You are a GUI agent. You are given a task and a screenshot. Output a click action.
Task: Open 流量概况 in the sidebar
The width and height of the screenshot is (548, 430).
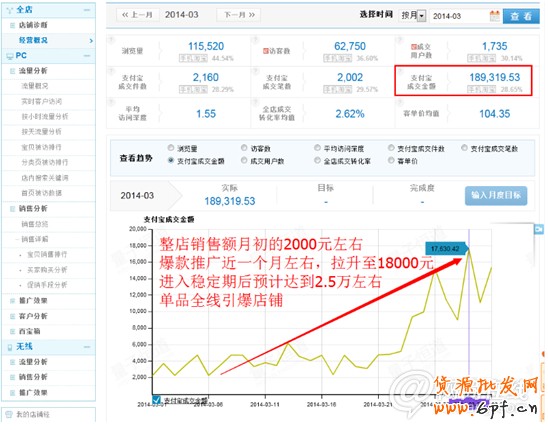coord(35,86)
